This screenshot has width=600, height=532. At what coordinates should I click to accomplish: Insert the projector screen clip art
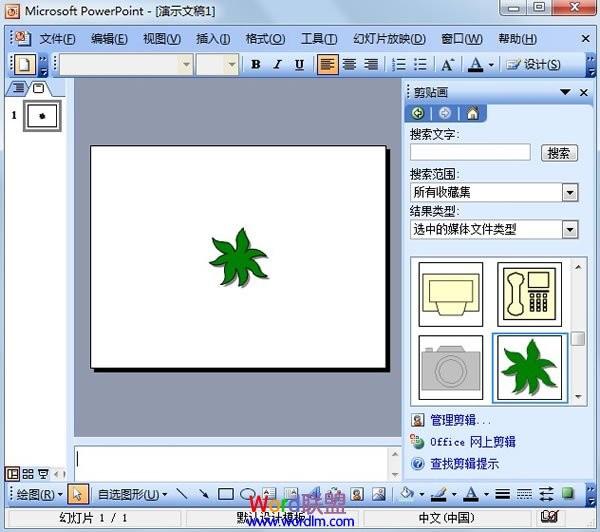coord(451,294)
